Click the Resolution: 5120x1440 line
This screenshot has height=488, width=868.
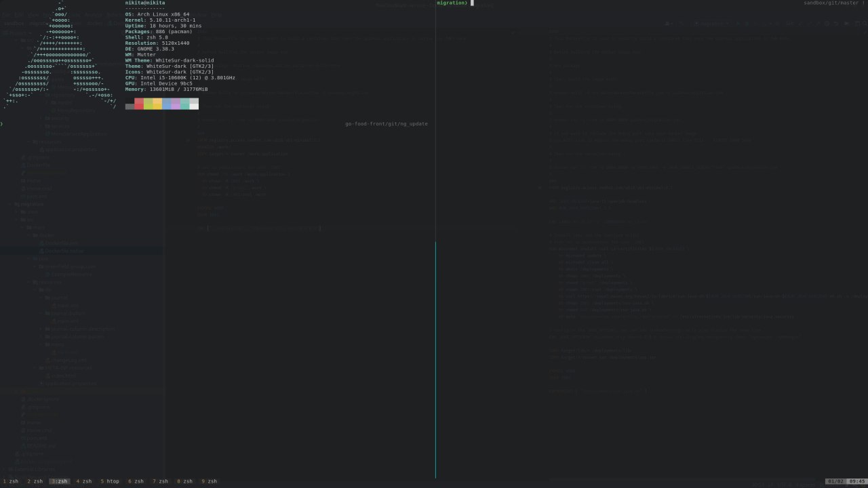157,43
